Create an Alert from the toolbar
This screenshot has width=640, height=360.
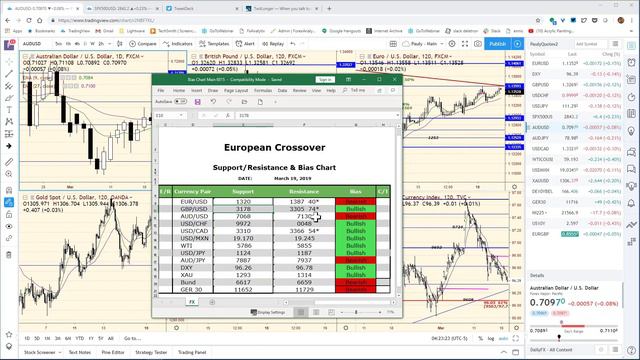[245, 44]
